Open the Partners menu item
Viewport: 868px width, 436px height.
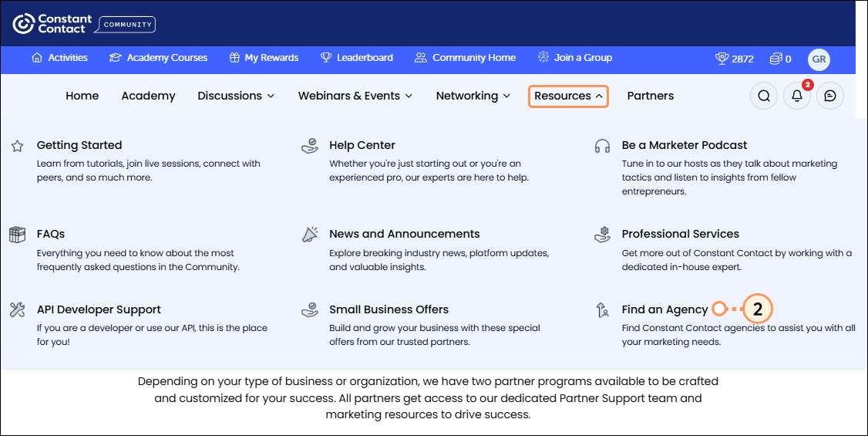tap(651, 96)
